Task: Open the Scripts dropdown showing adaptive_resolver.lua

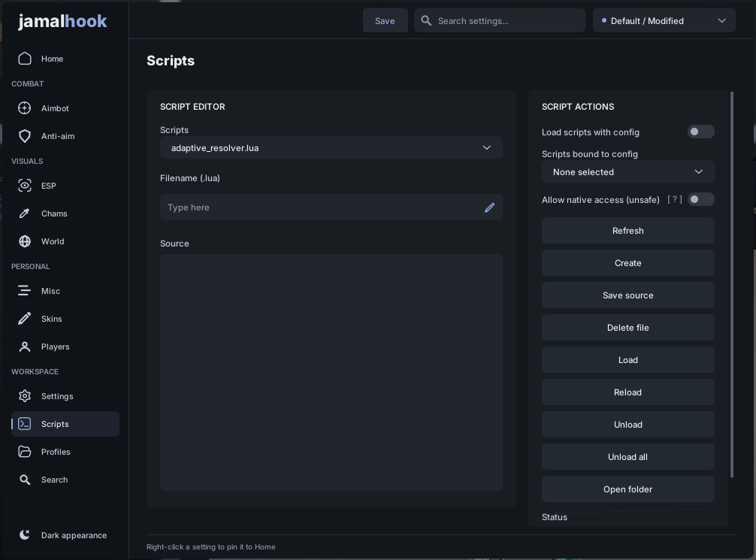Action: pyautogui.click(x=331, y=147)
